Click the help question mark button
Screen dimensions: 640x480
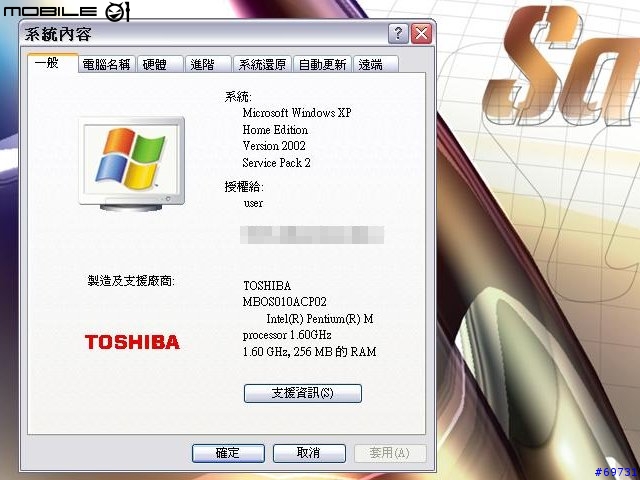pos(398,33)
